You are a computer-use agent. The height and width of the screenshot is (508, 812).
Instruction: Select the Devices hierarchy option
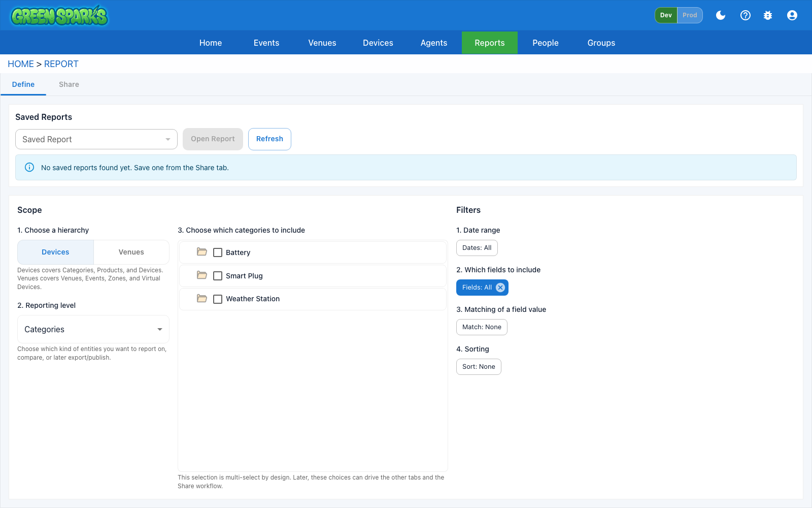tap(55, 252)
